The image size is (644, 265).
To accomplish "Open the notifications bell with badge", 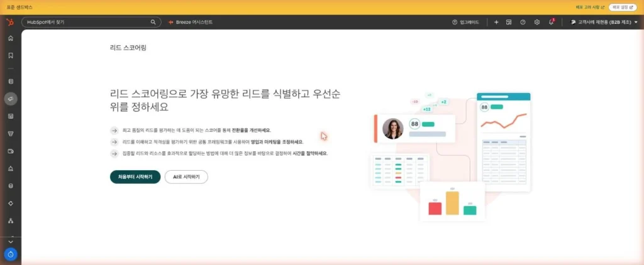I will click(x=551, y=22).
